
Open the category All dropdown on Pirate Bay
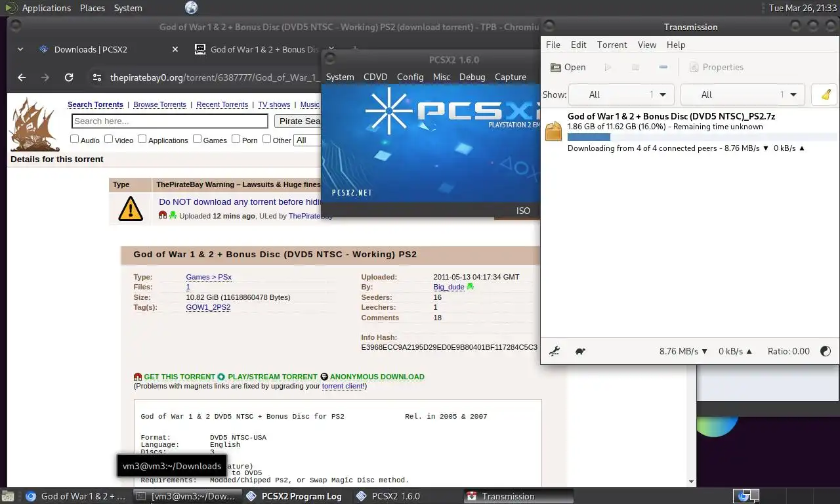[307, 140]
